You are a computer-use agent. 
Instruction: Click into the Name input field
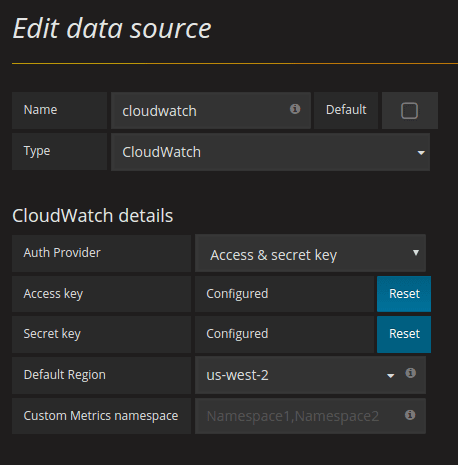pos(211,111)
